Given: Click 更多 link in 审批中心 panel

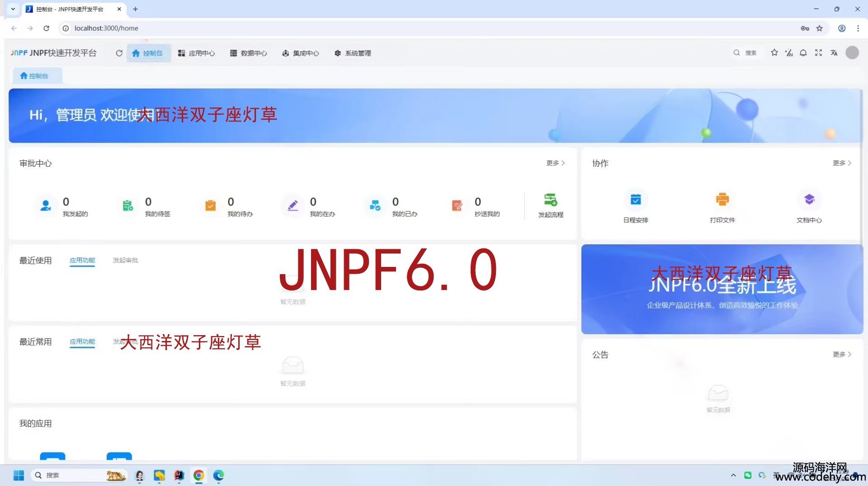Looking at the screenshot, I should pos(556,163).
